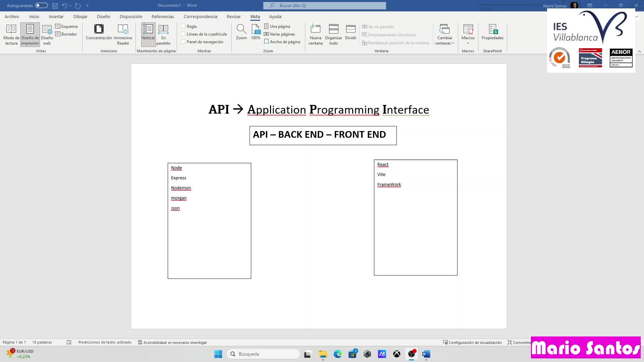Screen dimensions: 644x362
Task: Click Accesibilidad status bar message
Action: (x=172, y=342)
